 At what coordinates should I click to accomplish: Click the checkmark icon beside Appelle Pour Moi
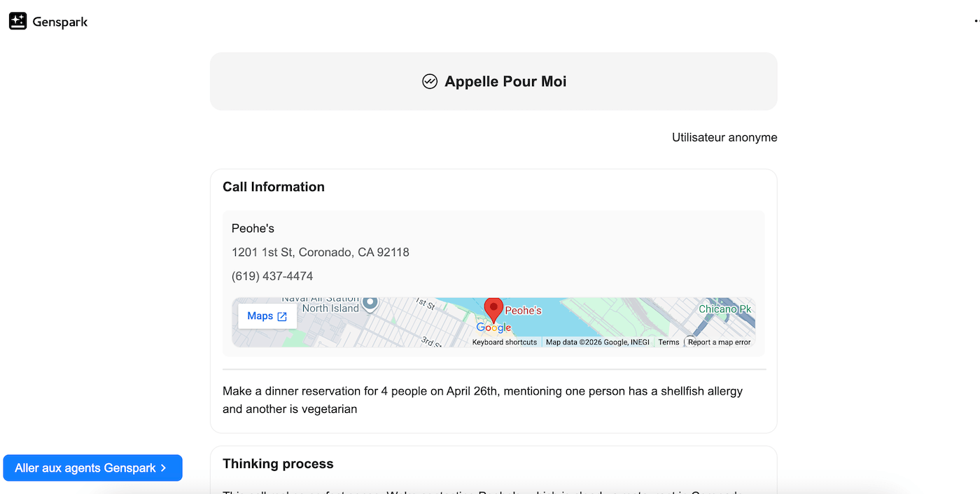[430, 82]
